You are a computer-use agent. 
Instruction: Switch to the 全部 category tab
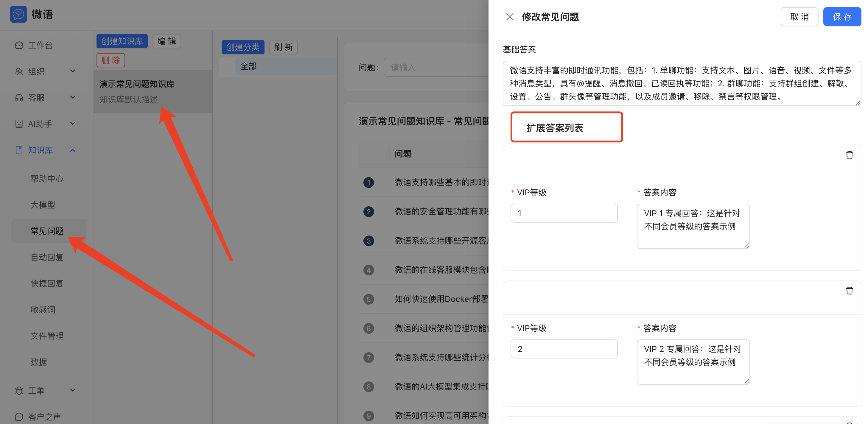(x=248, y=66)
